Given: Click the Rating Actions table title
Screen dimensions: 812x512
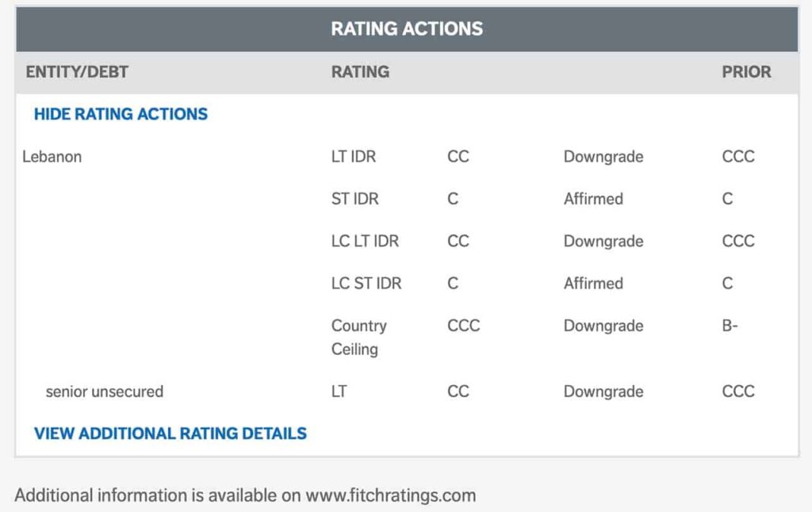Looking at the screenshot, I should 407,29.
